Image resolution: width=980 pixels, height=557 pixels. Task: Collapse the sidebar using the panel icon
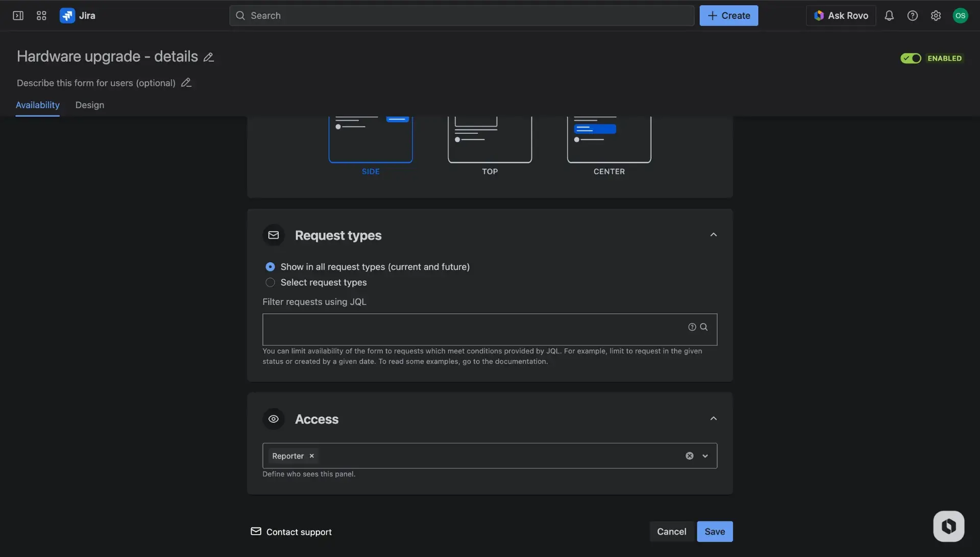(x=17, y=15)
